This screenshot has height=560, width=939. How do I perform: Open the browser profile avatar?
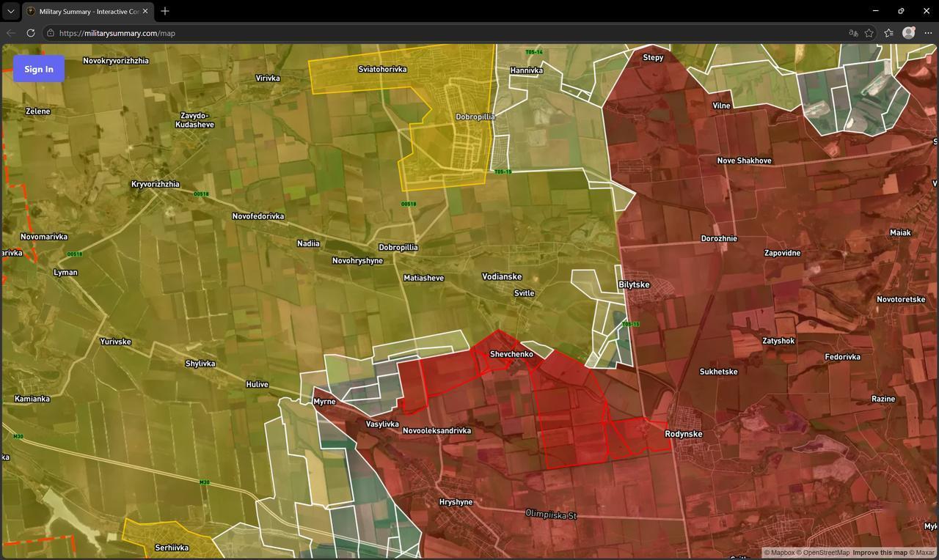click(909, 32)
